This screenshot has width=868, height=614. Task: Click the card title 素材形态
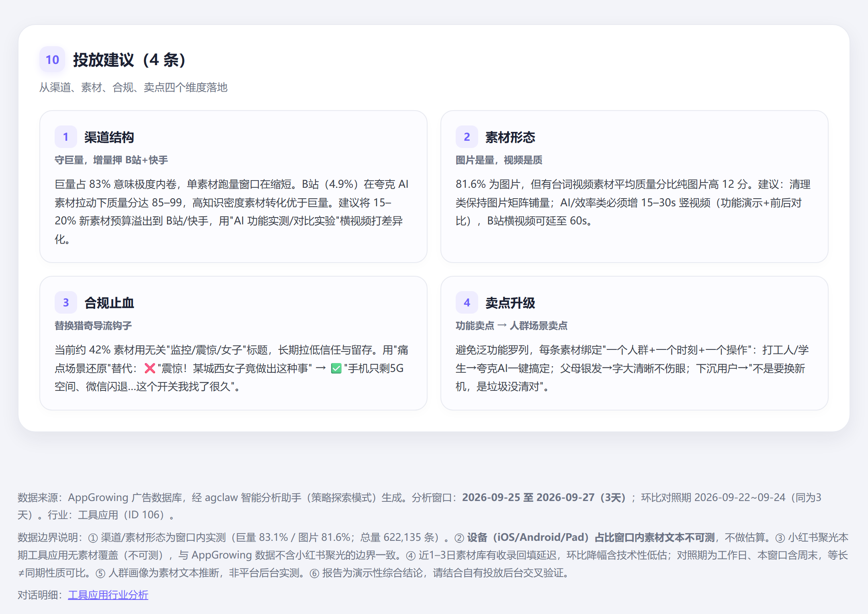coord(510,137)
